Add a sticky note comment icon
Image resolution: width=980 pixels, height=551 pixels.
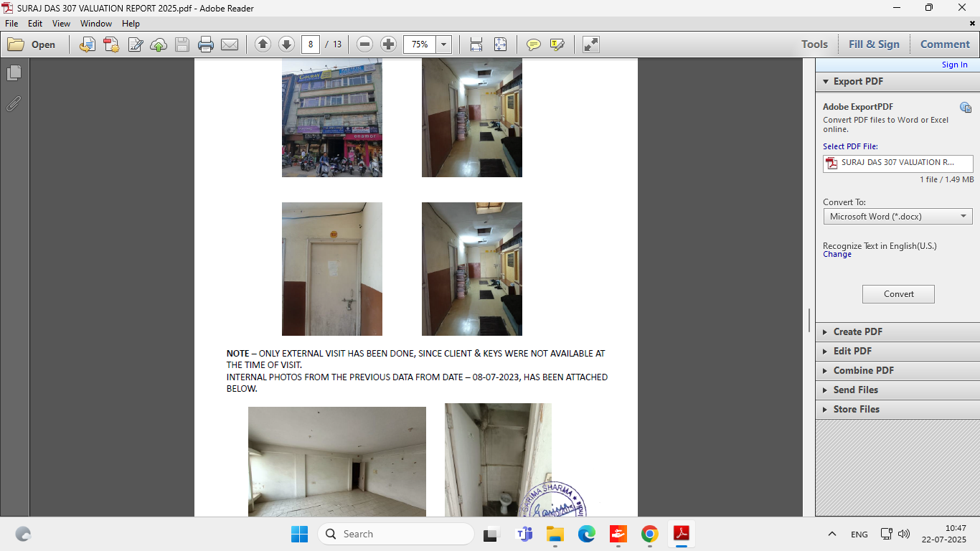pyautogui.click(x=533, y=44)
